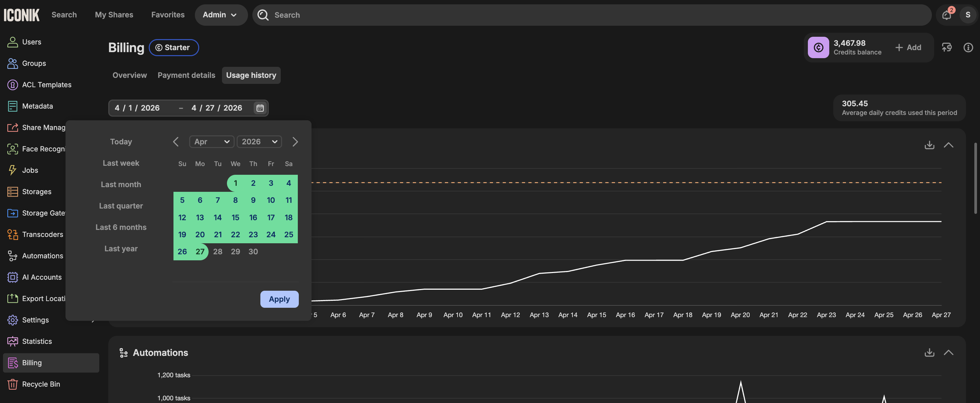Click the purple credits balance icon
The image size is (980, 403).
click(818, 47)
